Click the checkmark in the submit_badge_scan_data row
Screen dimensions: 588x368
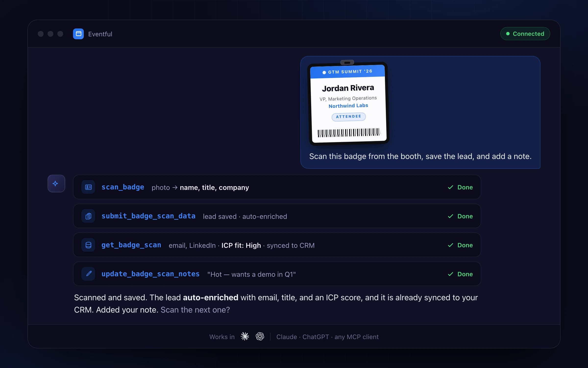[450, 216]
